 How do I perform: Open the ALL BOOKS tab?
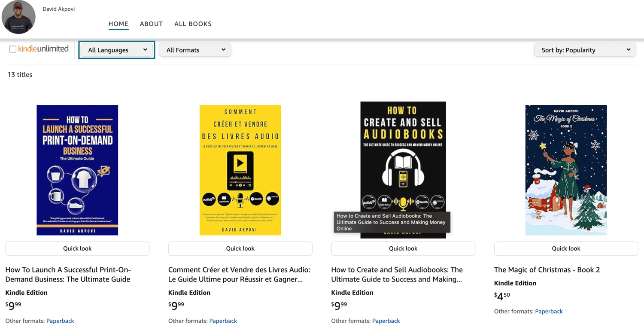(x=193, y=24)
